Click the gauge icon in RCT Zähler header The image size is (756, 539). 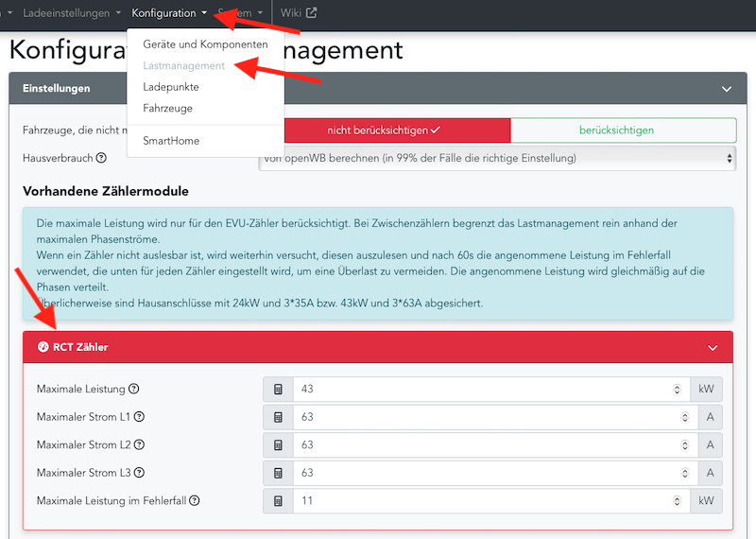click(43, 347)
